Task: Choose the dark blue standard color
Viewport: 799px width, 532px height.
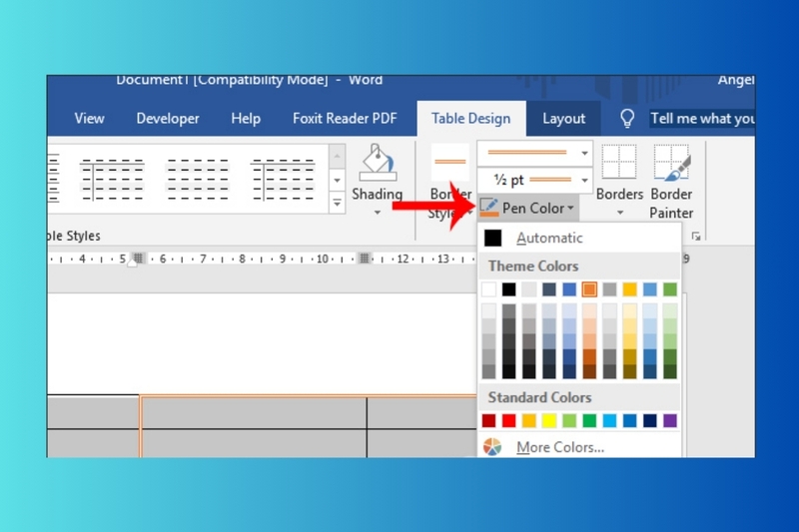Action: click(650, 420)
